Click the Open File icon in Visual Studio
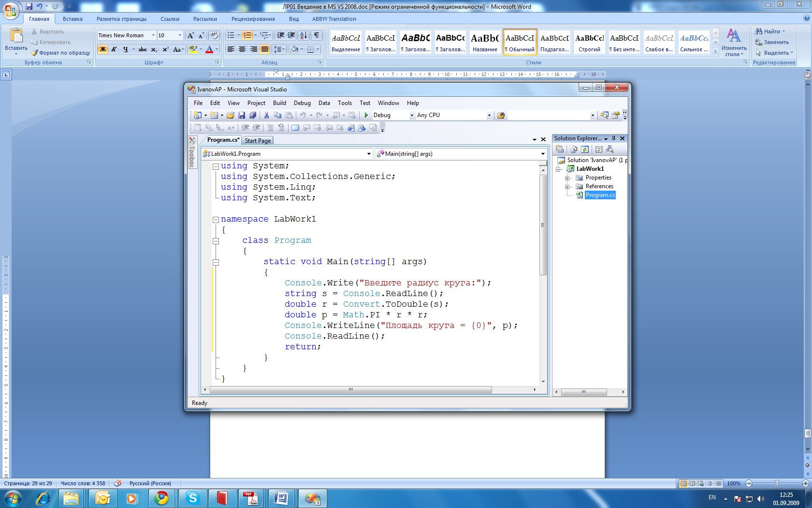812x508 pixels. tap(231, 115)
